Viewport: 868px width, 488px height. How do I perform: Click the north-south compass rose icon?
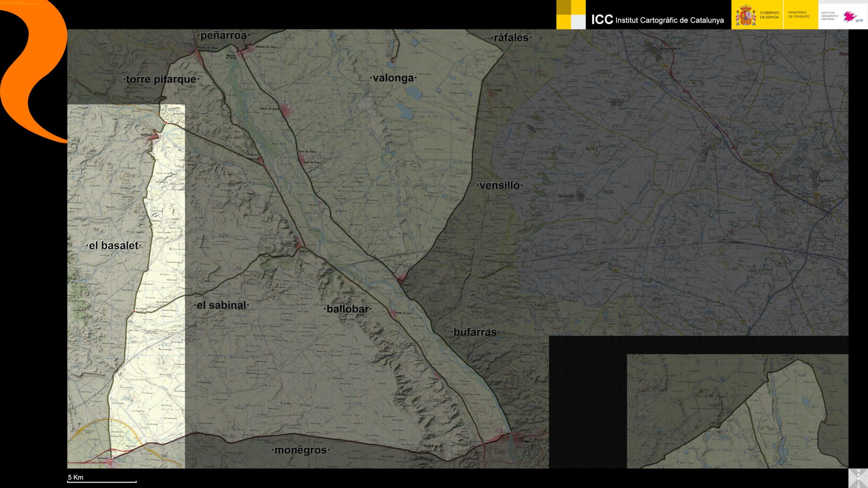[x=858, y=478]
